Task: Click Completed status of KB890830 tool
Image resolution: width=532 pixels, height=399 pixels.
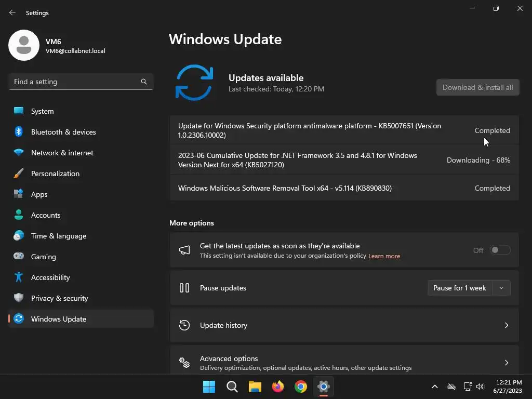Action: pyautogui.click(x=492, y=188)
